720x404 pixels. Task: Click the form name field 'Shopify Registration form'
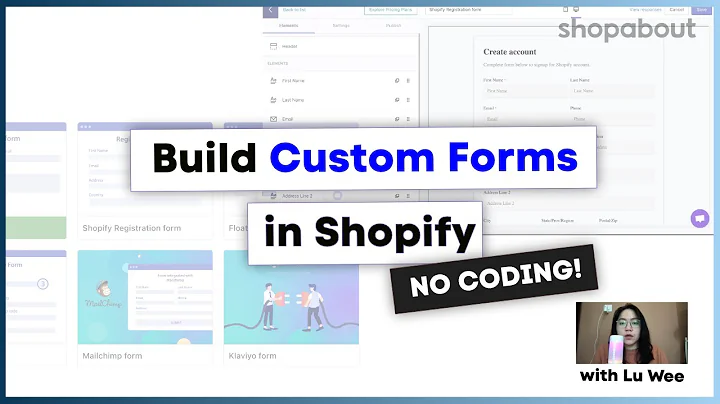[x=468, y=10]
